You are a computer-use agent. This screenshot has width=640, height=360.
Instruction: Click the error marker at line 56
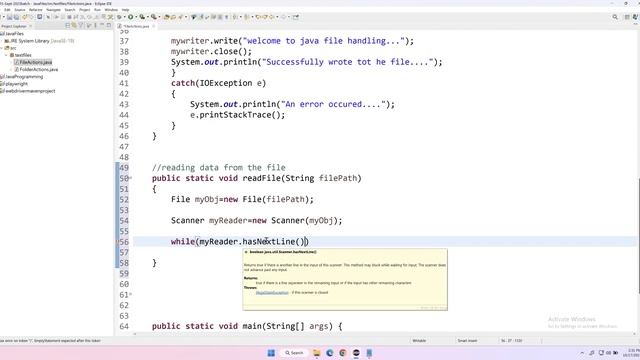point(117,242)
